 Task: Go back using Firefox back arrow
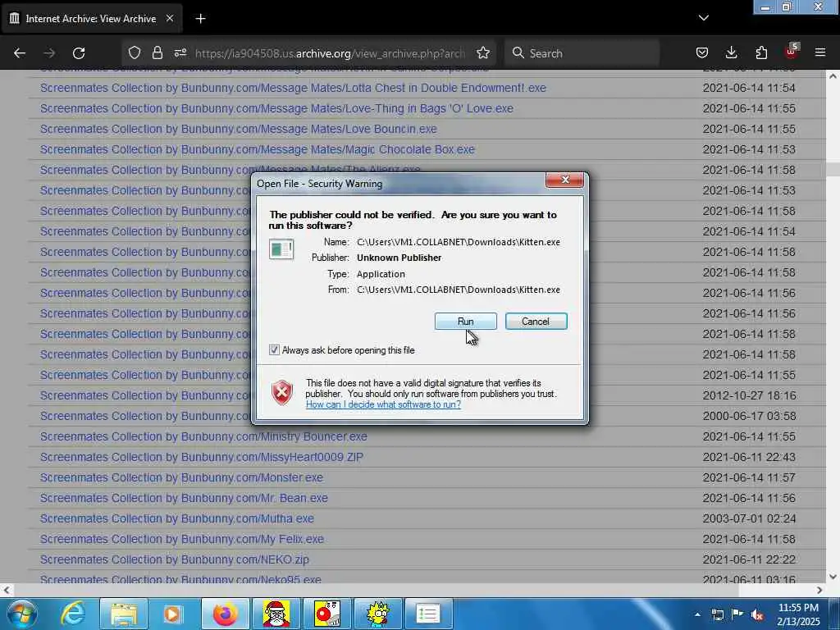[x=20, y=53]
